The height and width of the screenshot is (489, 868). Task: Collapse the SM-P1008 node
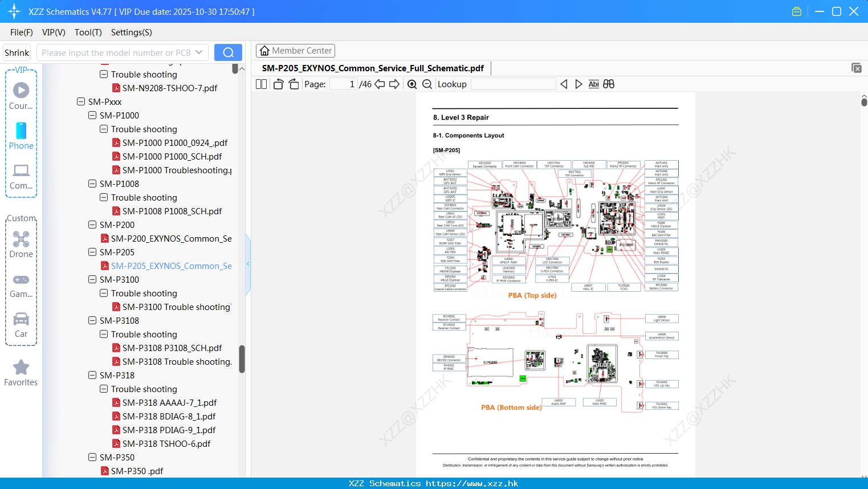coord(92,184)
